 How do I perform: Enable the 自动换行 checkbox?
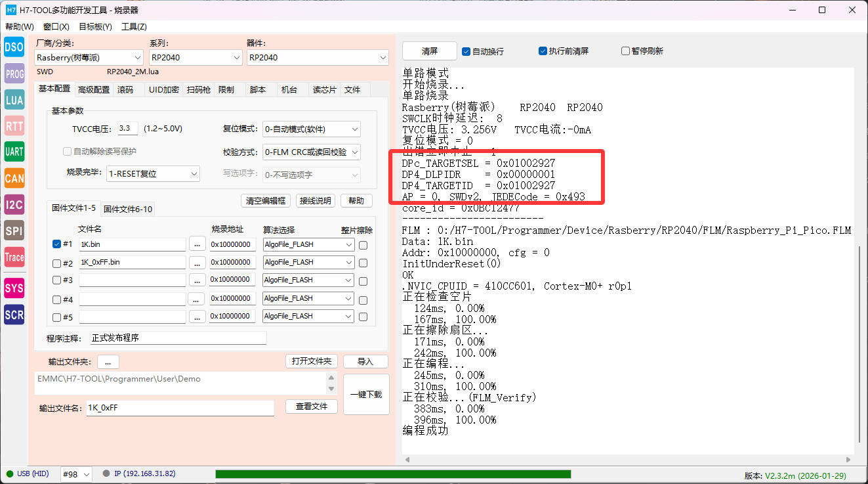[466, 51]
